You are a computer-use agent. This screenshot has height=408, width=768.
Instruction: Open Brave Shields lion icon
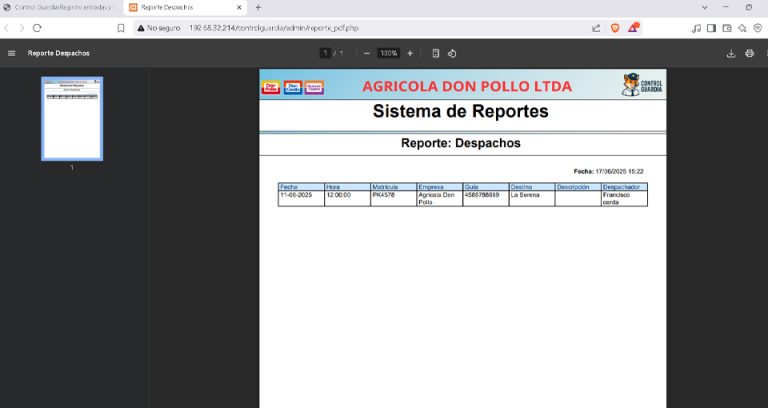coord(615,28)
